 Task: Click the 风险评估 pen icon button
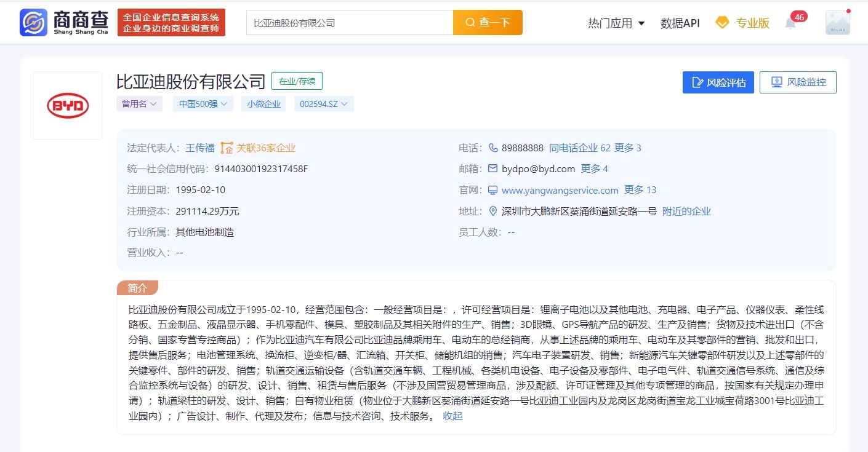click(718, 82)
